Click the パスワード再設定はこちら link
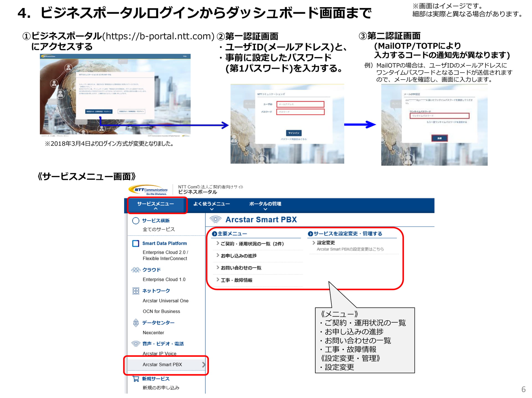The image size is (532, 398). (294, 139)
